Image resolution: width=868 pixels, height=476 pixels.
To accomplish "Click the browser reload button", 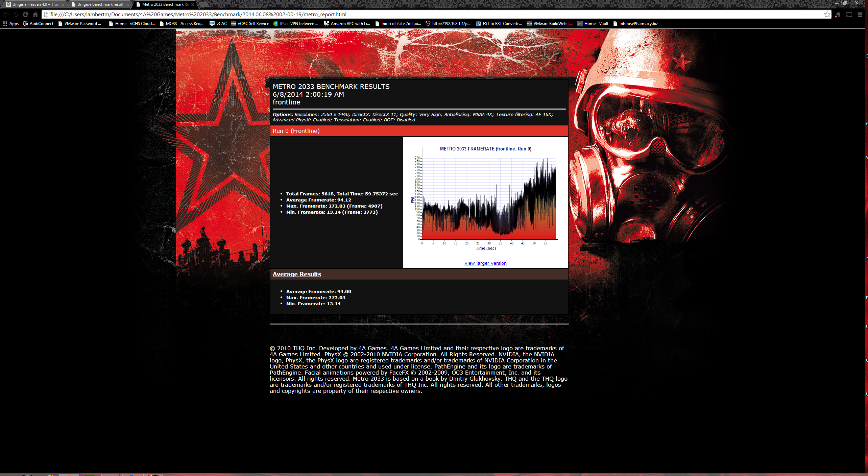I will (x=25, y=15).
